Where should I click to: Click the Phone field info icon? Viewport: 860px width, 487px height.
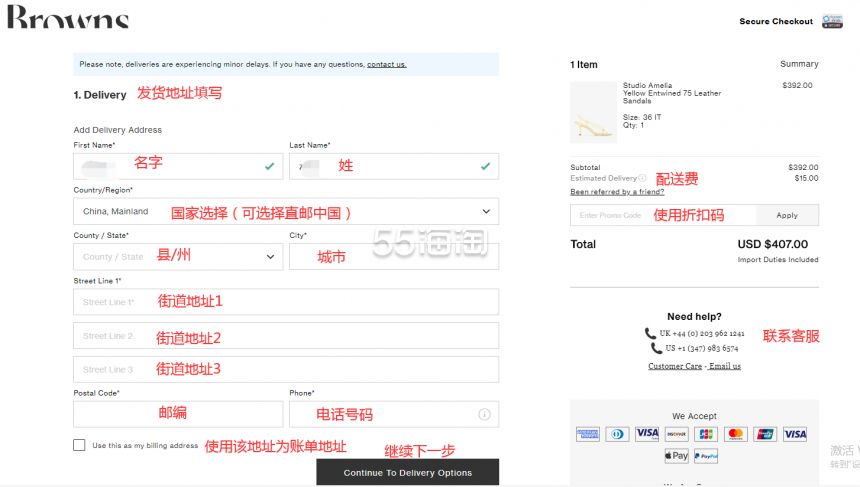tap(484, 414)
